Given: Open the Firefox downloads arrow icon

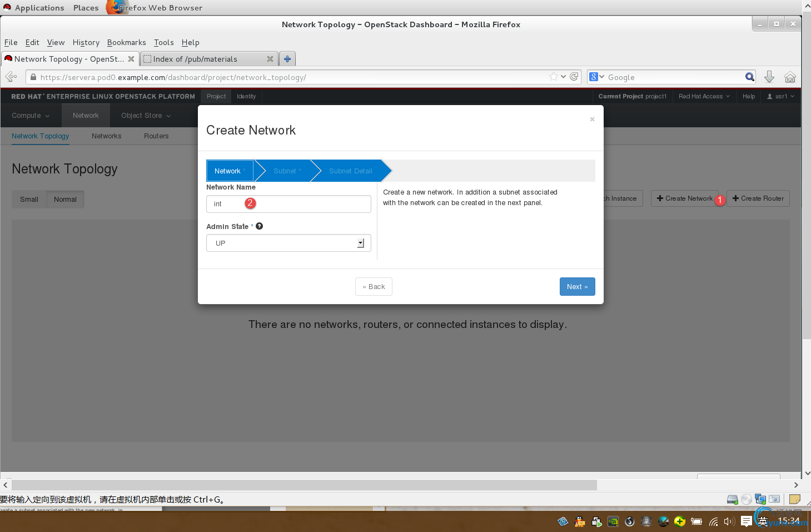Looking at the screenshot, I should pos(769,77).
